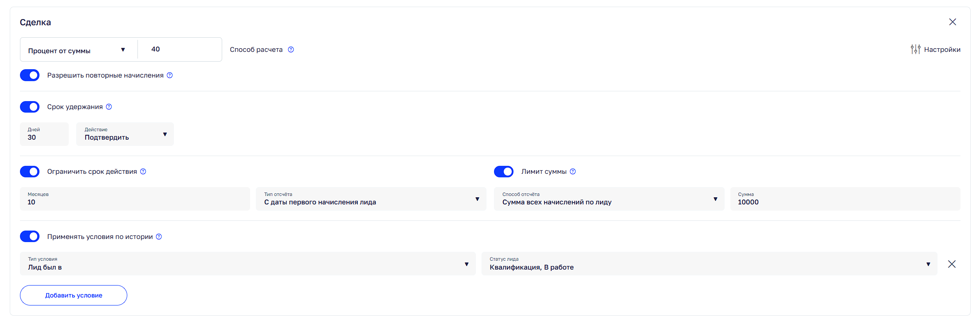Image resolution: width=980 pixels, height=325 pixels.
Task: Remove the Лид был в condition row
Action: (952, 264)
